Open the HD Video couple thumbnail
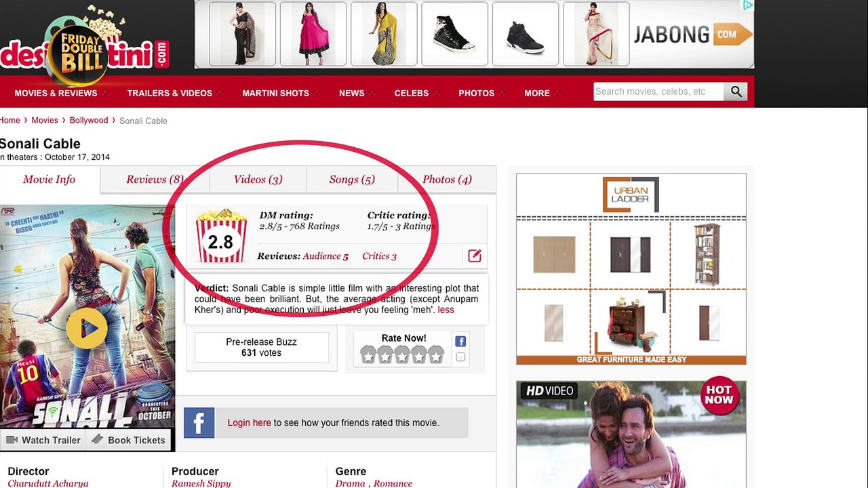 pos(631,434)
